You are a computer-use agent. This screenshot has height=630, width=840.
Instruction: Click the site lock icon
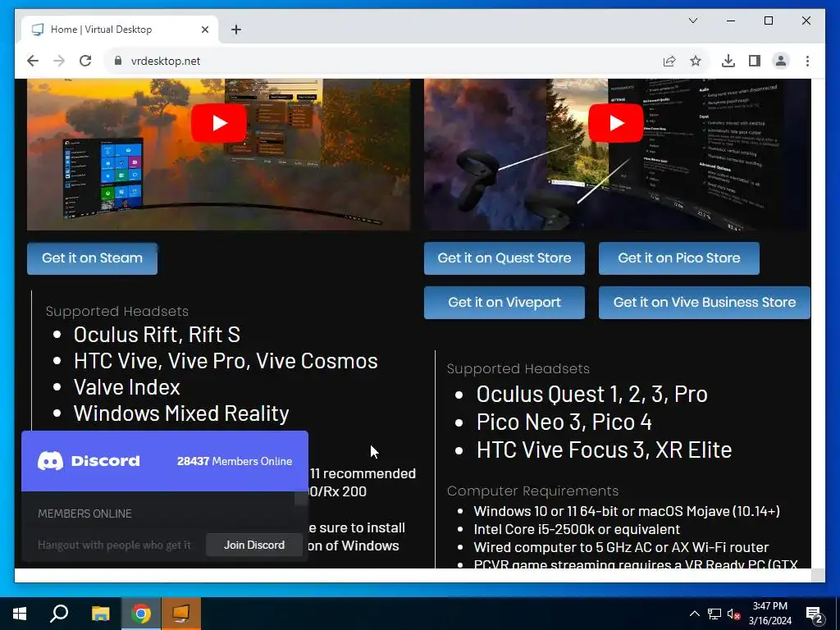(118, 61)
